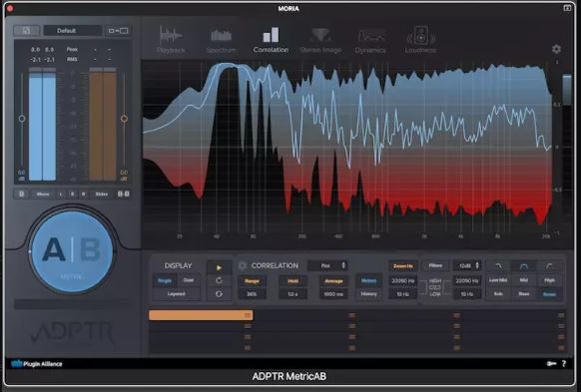
Task: Select the low-pass filter shape icon
Action: [498, 265]
